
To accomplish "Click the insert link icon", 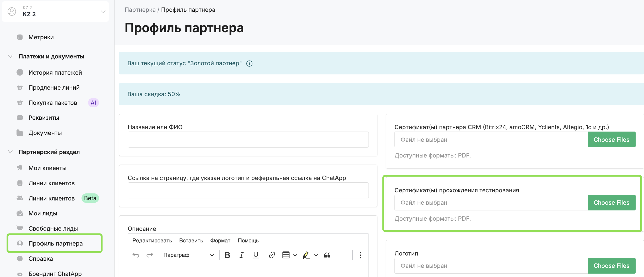I will click(x=272, y=255).
